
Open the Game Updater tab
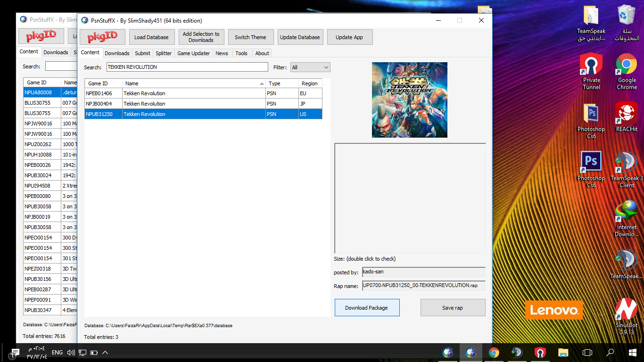(x=193, y=53)
